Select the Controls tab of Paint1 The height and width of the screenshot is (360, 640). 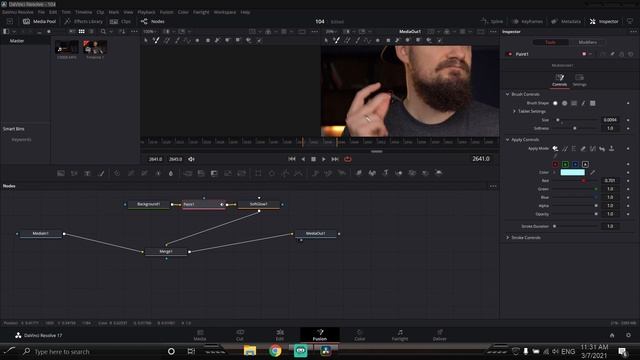(x=559, y=80)
